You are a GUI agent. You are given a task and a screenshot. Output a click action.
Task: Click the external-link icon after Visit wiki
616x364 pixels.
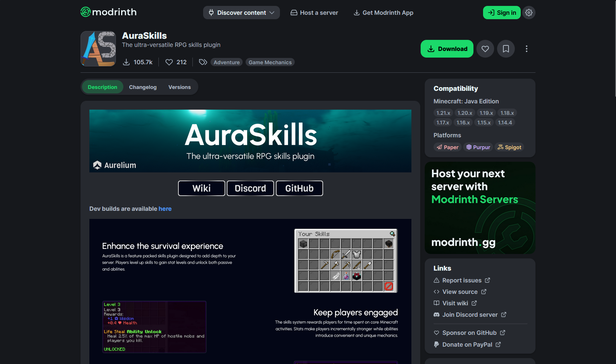474,303
